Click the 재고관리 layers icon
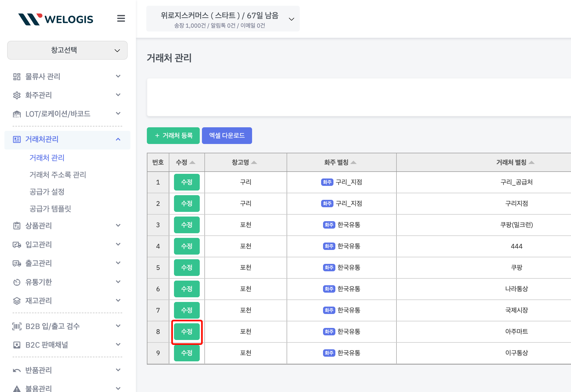Image resolution: width=571 pixels, height=392 pixels. click(x=17, y=301)
